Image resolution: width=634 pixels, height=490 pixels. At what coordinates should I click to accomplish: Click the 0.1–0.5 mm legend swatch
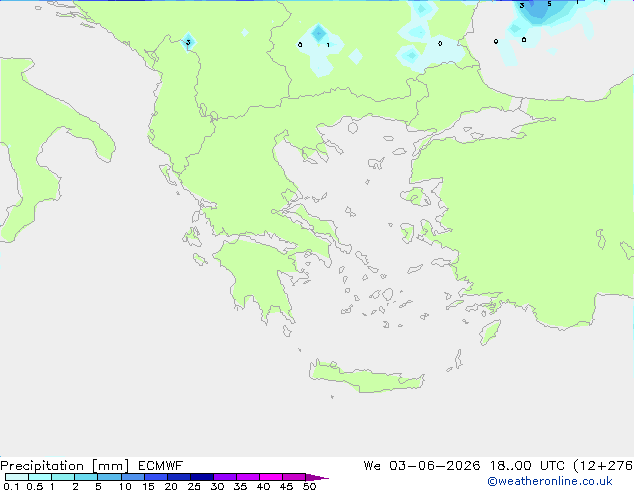17,477
